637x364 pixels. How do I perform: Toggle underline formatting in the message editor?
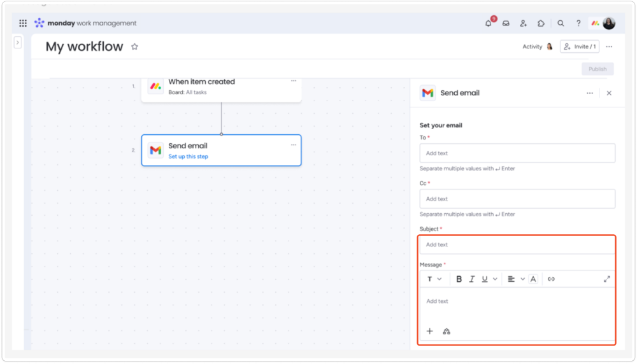pyautogui.click(x=485, y=279)
